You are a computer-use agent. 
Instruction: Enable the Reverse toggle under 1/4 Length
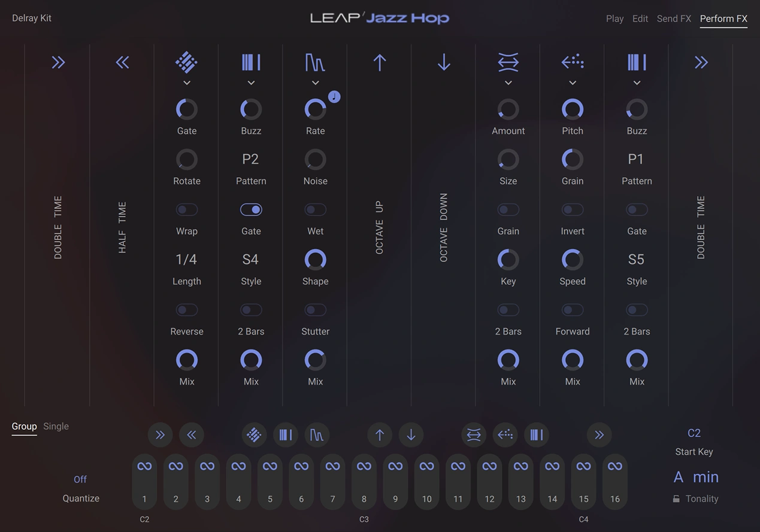coord(186,310)
